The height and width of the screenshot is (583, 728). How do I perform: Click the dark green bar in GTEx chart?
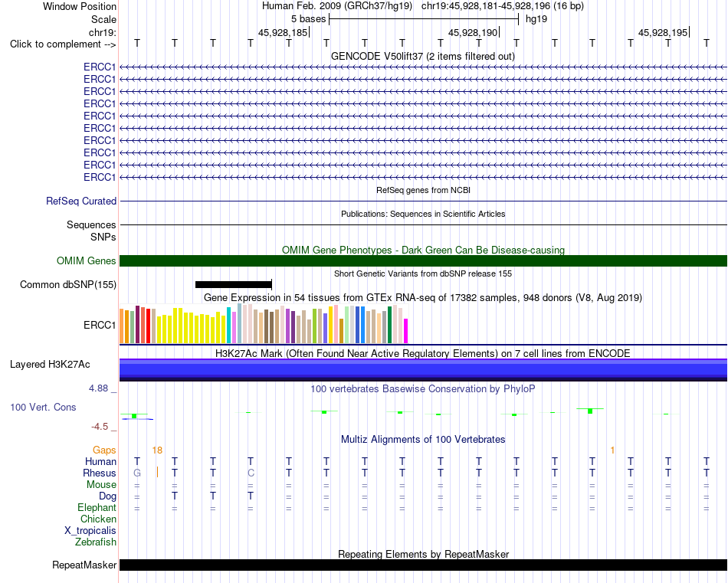coord(389,325)
